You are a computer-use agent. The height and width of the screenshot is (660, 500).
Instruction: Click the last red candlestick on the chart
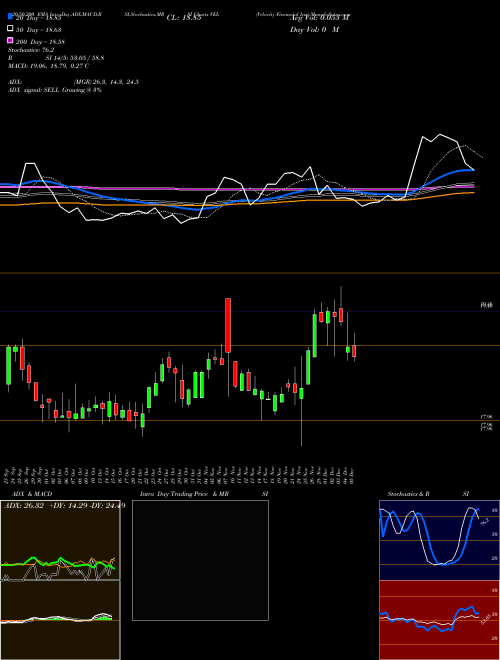click(354, 351)
